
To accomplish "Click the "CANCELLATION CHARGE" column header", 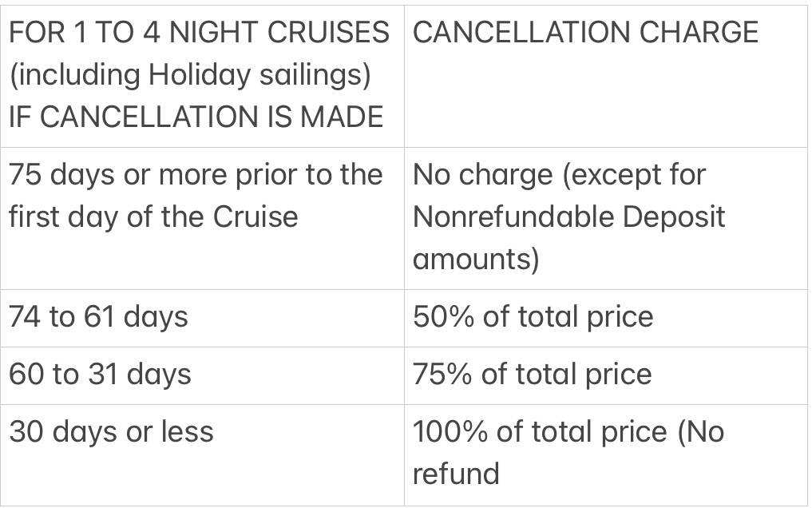I will pos(585,33).
